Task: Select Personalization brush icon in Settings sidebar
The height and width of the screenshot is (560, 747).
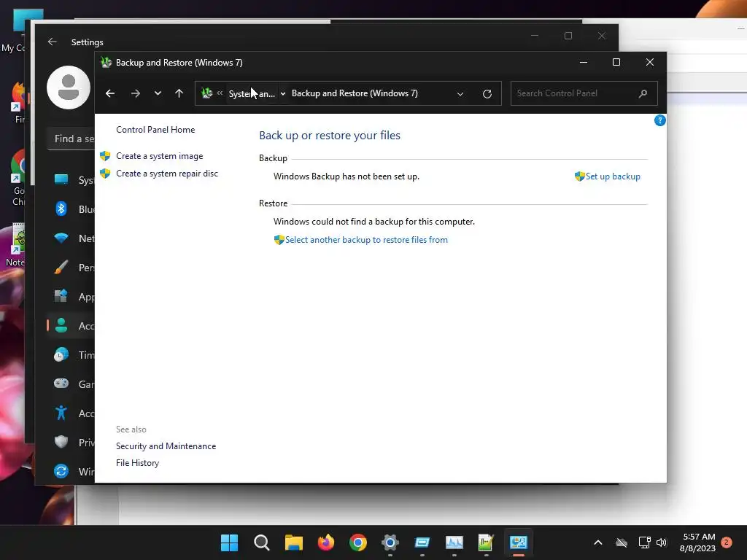Action: [x=61, y=267]
